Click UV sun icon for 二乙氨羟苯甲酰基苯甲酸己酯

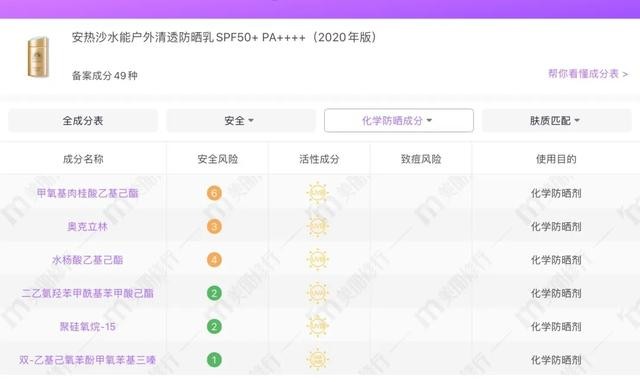(x=318, y=293)
